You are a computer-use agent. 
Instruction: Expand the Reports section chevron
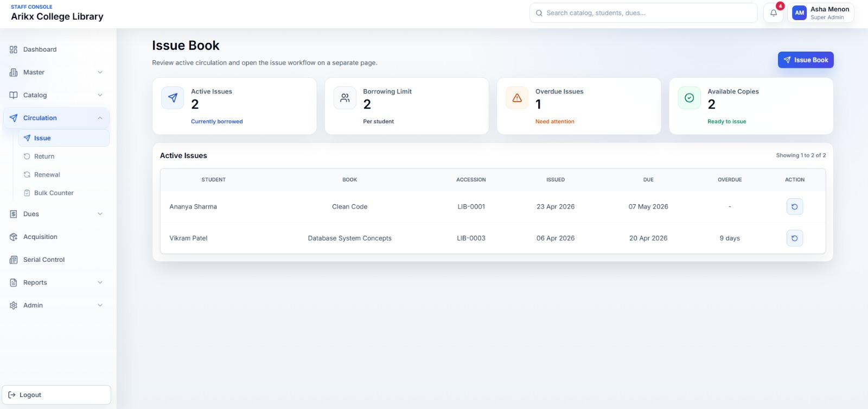[x=100, y=282]
